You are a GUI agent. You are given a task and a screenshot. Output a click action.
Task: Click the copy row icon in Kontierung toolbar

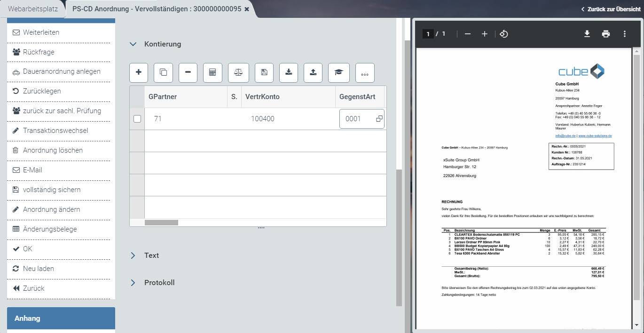pyautogui.click(x=163, y=72)
